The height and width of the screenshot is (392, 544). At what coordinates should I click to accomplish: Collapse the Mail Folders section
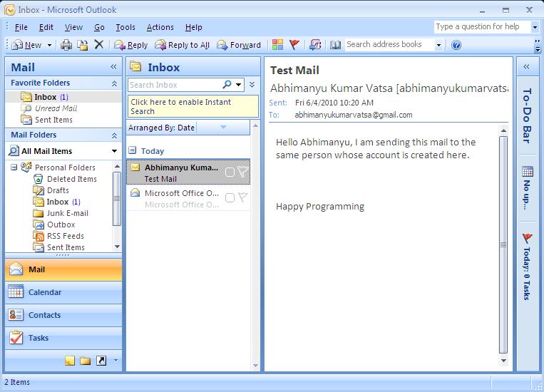click(114, 135)
